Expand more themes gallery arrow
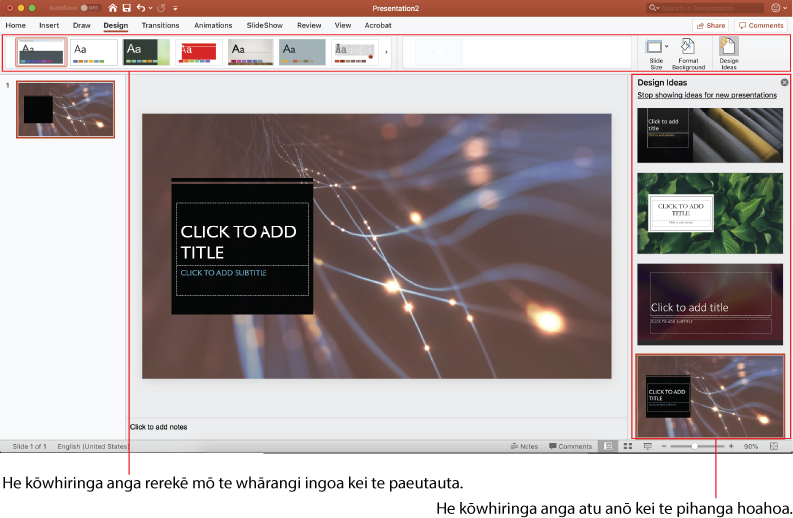 pos(386,52)
